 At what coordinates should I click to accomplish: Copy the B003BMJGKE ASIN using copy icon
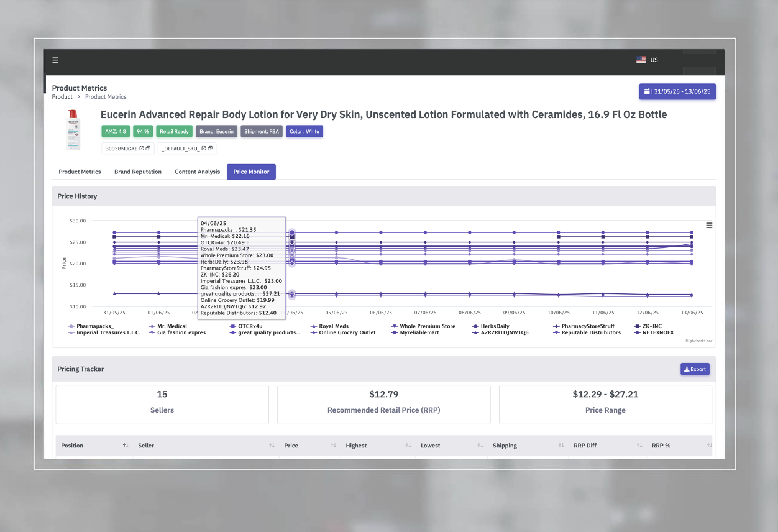click(x=149, y=149)
